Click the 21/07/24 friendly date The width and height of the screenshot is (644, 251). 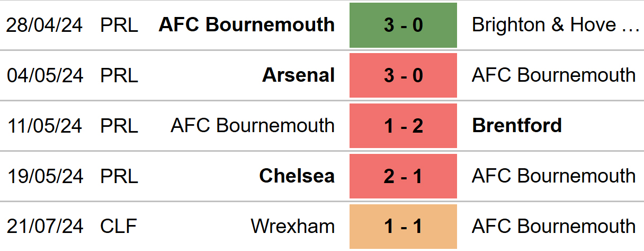pyautogui.click(x=45, y=227)
